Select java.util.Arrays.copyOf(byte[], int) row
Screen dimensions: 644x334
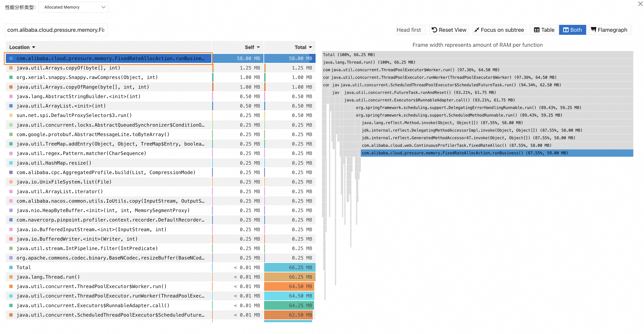tap(161, 68)
